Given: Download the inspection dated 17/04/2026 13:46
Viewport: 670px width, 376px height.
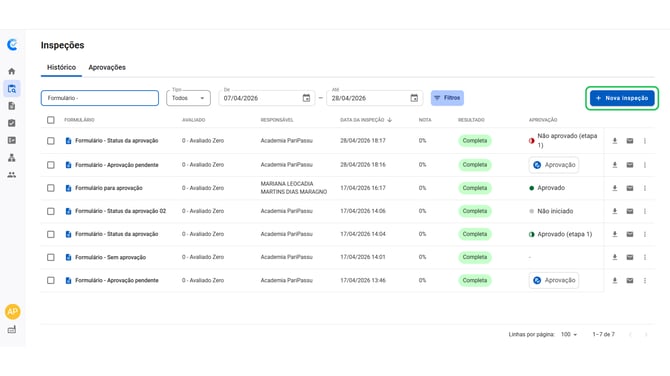Looking at the screenshot, I should (614, 280).
